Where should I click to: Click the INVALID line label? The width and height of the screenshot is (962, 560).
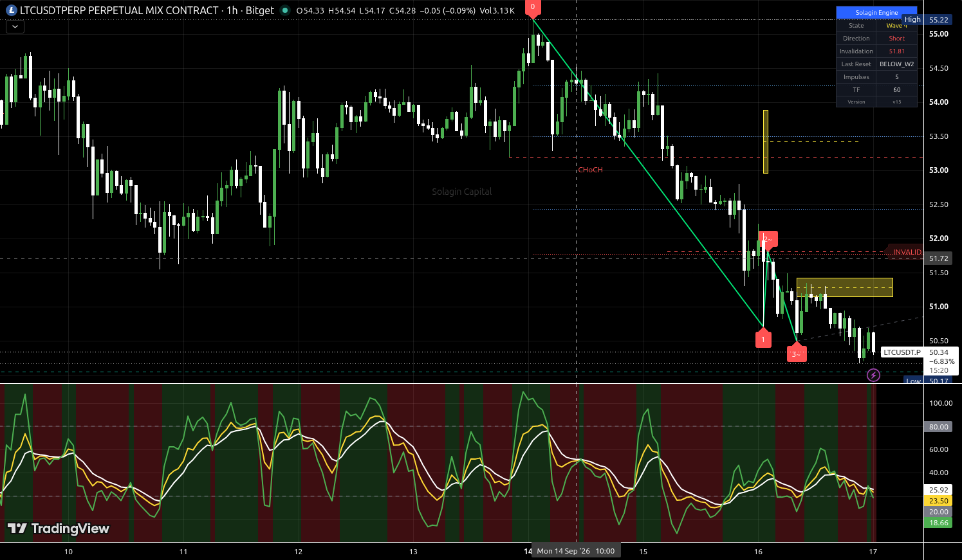(x=906, y=252)
